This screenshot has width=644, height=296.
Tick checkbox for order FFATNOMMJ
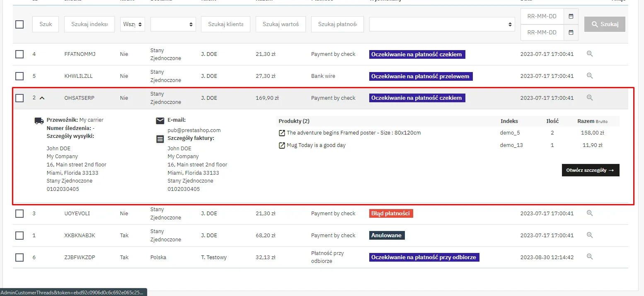[x=19, y=54]
